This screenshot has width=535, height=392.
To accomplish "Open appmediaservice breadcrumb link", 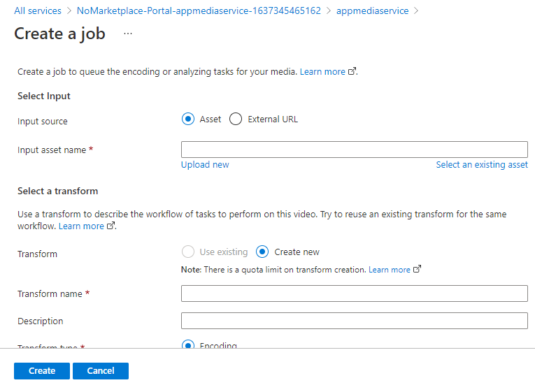I will pyautogui.click(x=372, y=11).
